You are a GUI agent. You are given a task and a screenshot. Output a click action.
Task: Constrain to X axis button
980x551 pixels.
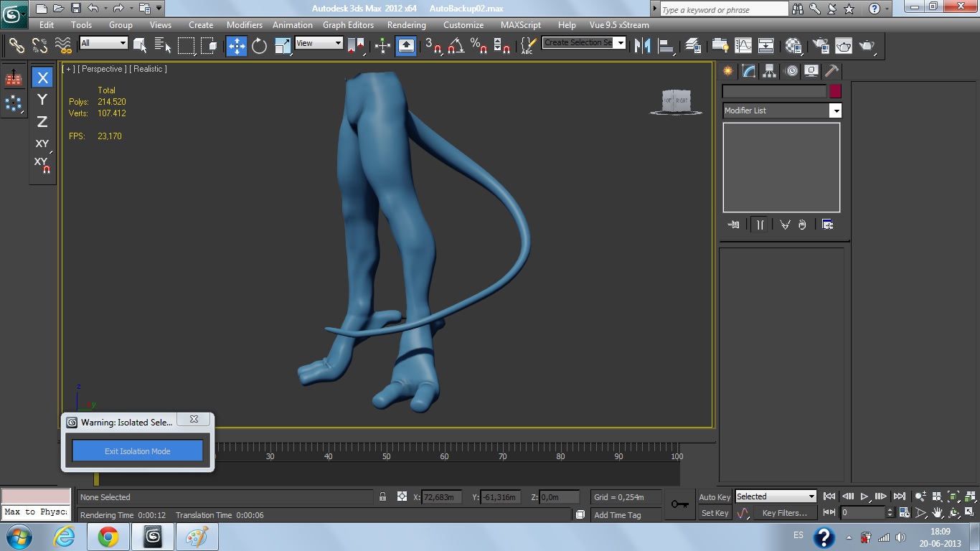[42, 77]
